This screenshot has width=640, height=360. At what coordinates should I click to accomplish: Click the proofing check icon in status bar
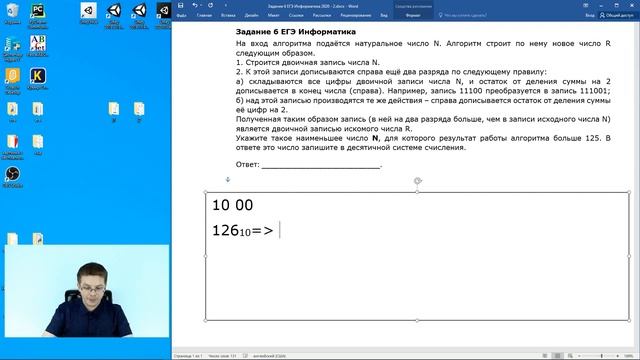click(x=245, y=356)
